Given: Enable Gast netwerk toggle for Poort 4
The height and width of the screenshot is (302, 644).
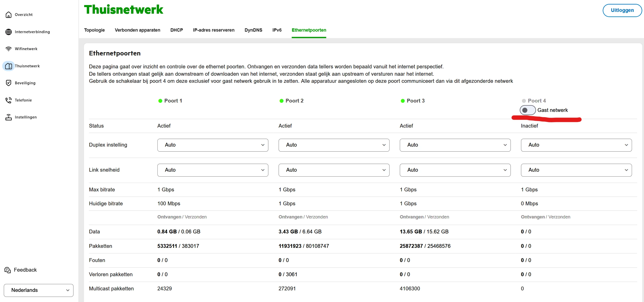Looking at the screenshot, I should tap(527, 110).
